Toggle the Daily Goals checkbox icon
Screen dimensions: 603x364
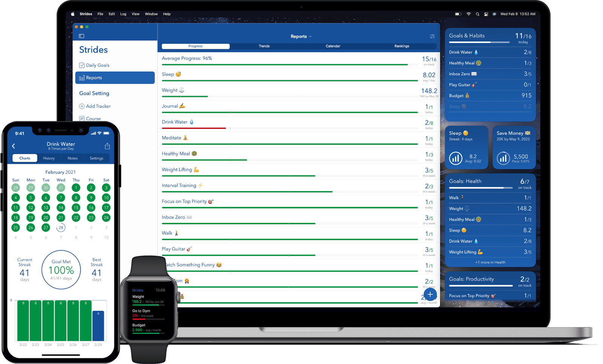click(82, 65)
